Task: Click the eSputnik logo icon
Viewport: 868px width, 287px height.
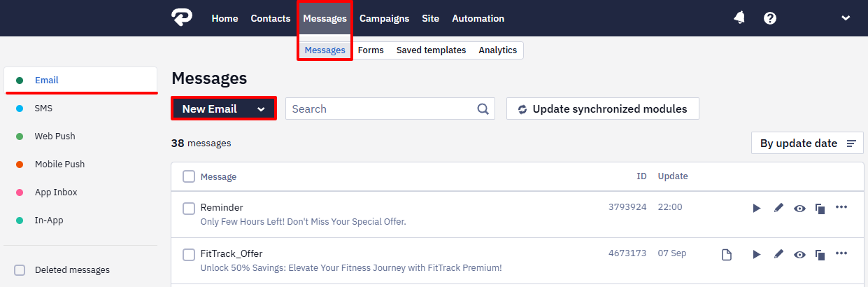Action: click(x=182, y=18)
